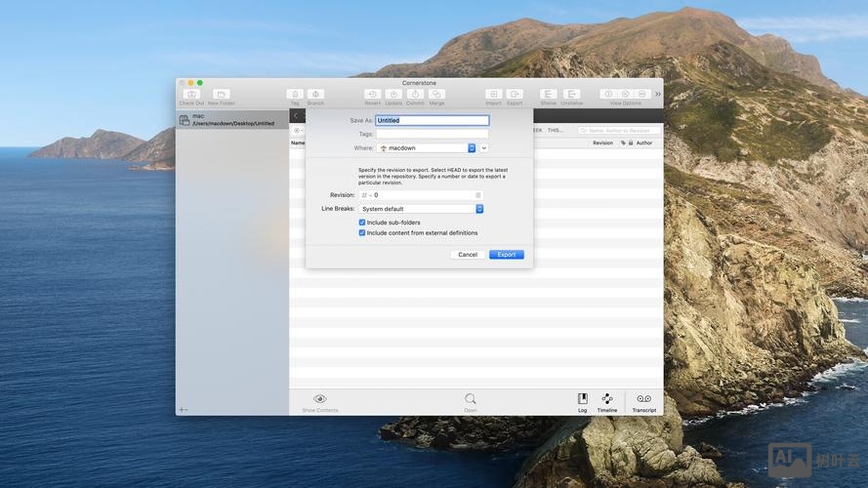Click the Update toolbar icon
Viewport: 868px width, 488px height.
(x=393, y=95)
